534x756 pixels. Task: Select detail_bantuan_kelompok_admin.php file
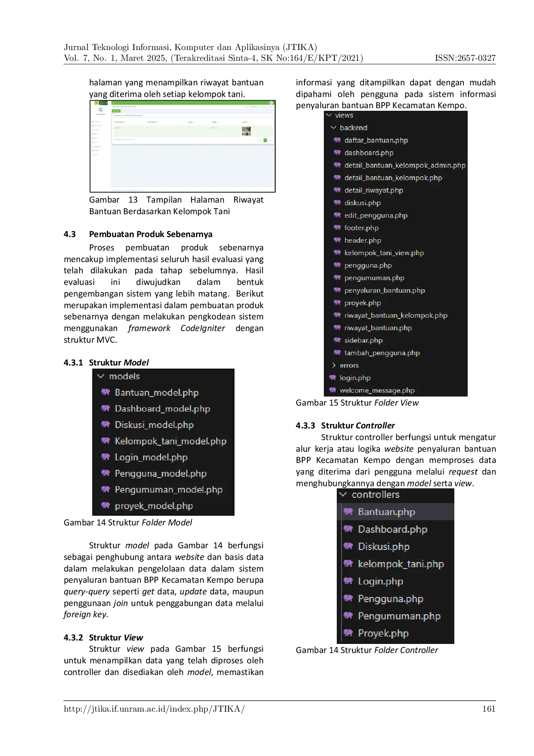pos(404,165)
